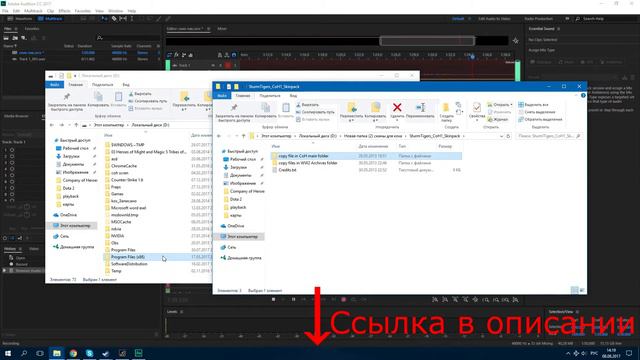Click Journal under Open in the Skinpack window ribbon

tap(498, 120)
